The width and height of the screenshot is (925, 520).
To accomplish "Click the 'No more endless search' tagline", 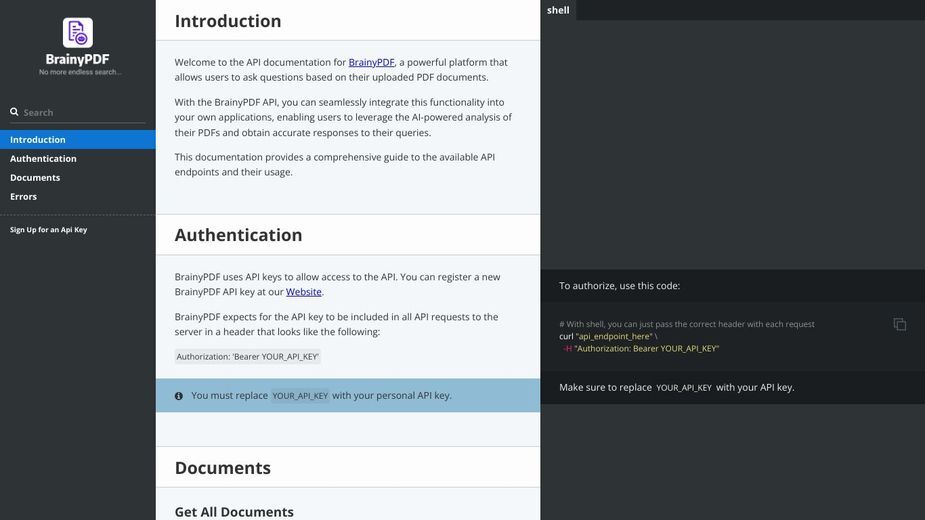I will pyautogui.click(x=80, y=72).
